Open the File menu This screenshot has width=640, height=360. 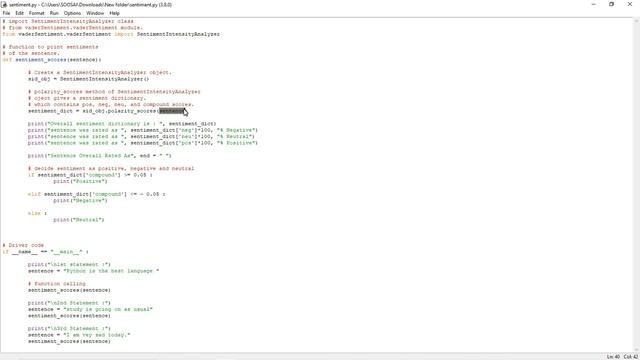click(x=6, y=13)
